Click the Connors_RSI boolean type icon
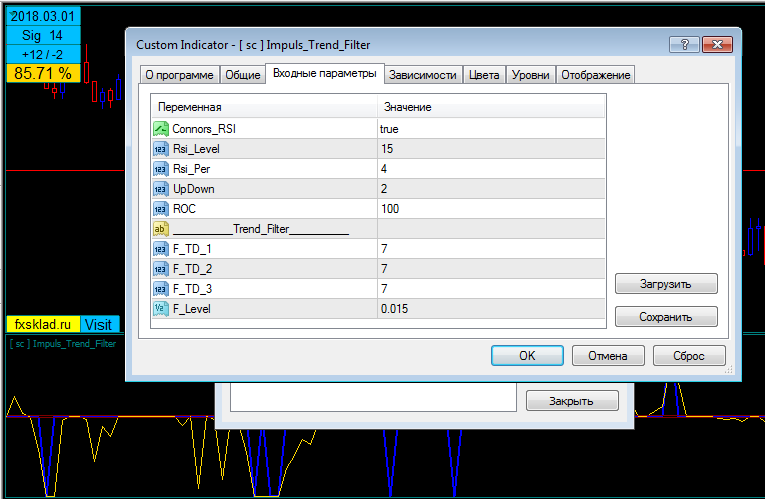 click(x=161, y=129)
